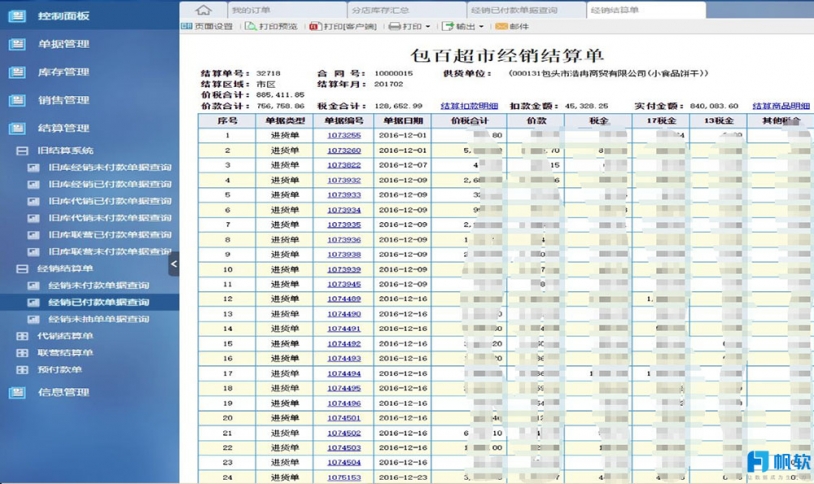Image resolution: width=814 pixels, height=484 pixels.
Task: Click the 单据编号 column header
Action: coord(344,120)
